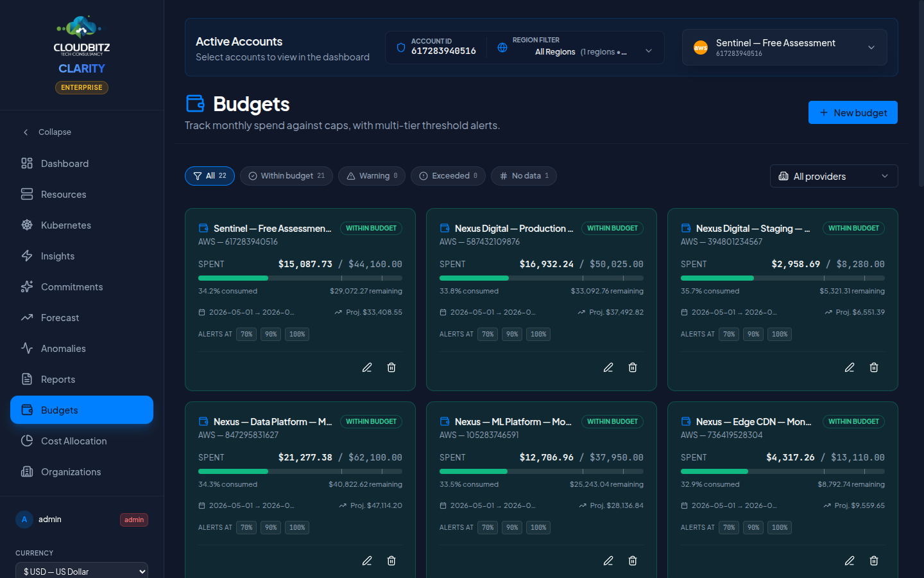Click the Enterprise plan badge
924x578 pixels.
[x=81, y=87]
